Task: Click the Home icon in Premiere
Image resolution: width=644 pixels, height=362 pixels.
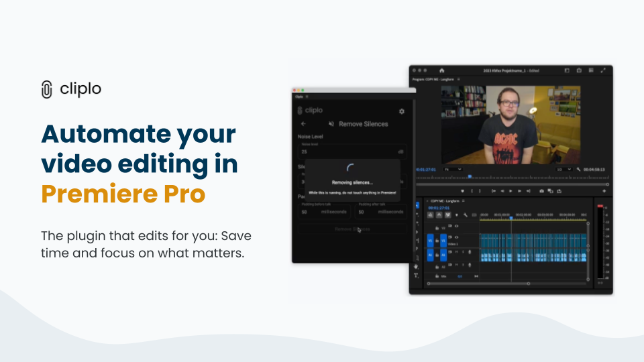Action: click(441, 70)
